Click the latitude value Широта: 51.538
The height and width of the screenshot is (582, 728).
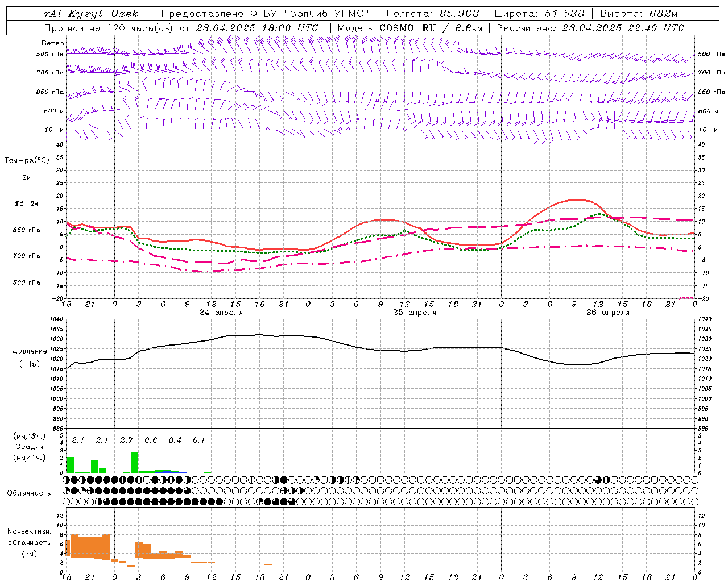[539, 14]
